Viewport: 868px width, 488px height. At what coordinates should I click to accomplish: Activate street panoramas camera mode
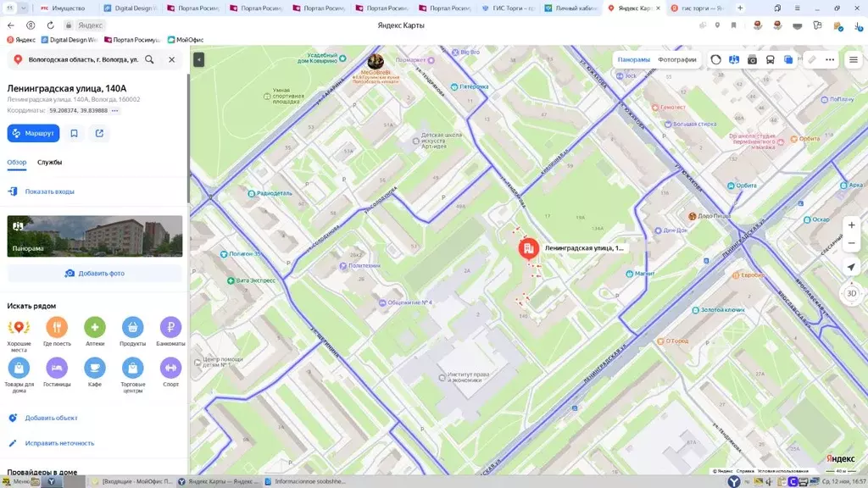click(752, 59)
